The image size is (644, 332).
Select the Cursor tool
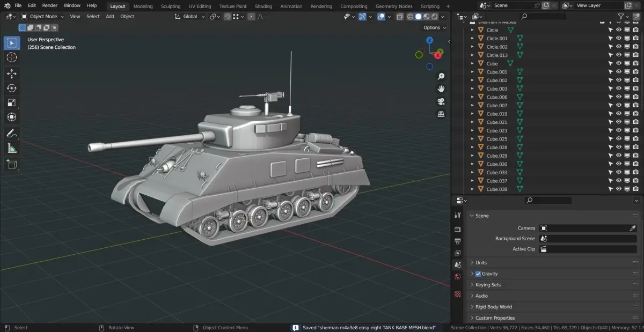12,57
